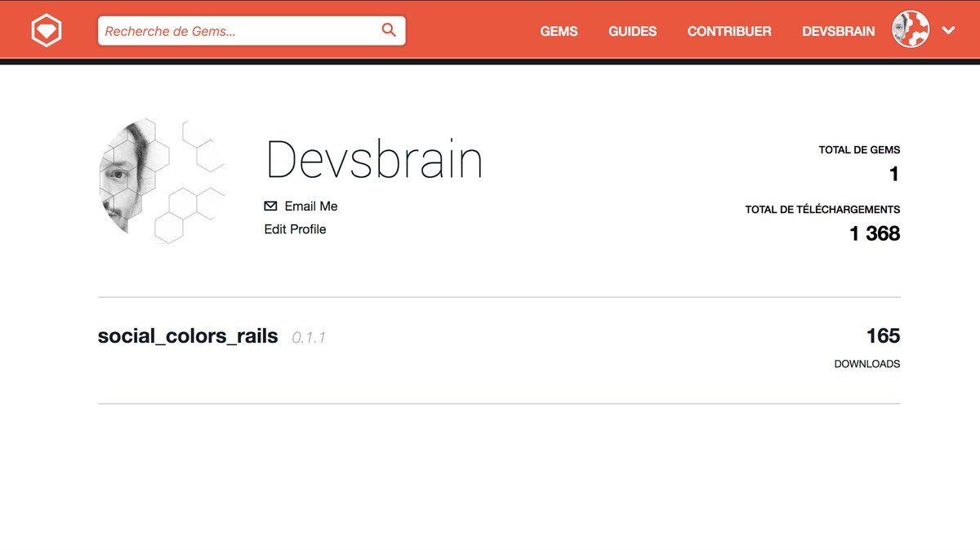Click the Email Me link
This screenshot has height=550, width=980.
[x=310, y=206]
